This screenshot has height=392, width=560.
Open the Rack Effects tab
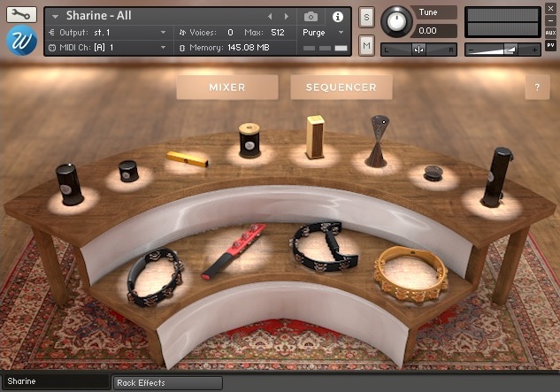coord(167,383)
